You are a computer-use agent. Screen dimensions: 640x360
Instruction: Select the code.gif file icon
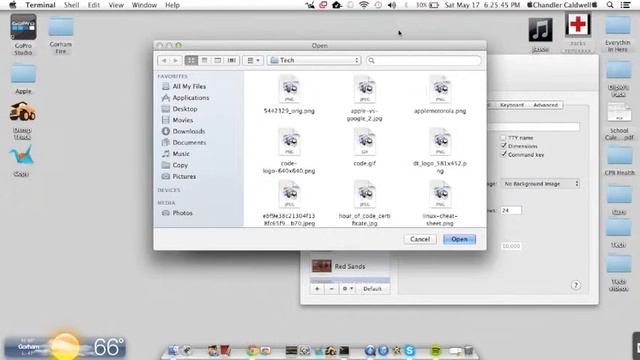pos(364,141)
